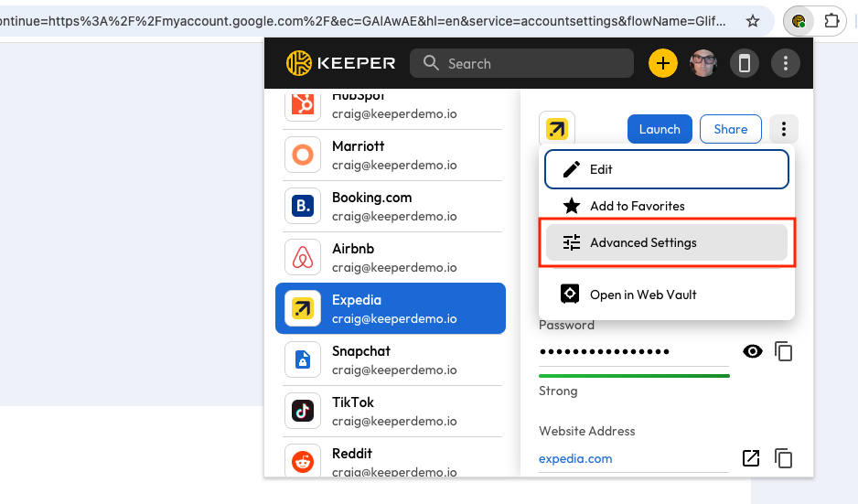Screen dimensions: 858x504
Task: Click the yellow plus create-new icon
Action: click(x=663, y=63)
